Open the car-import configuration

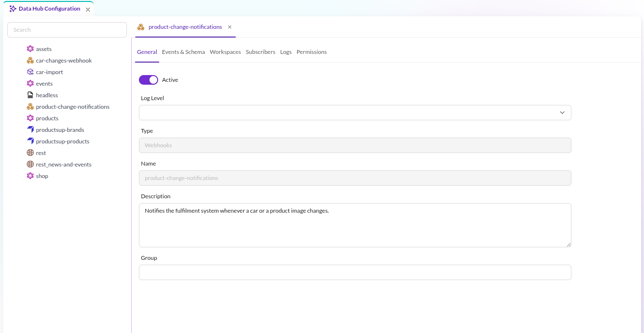point(50,72)
